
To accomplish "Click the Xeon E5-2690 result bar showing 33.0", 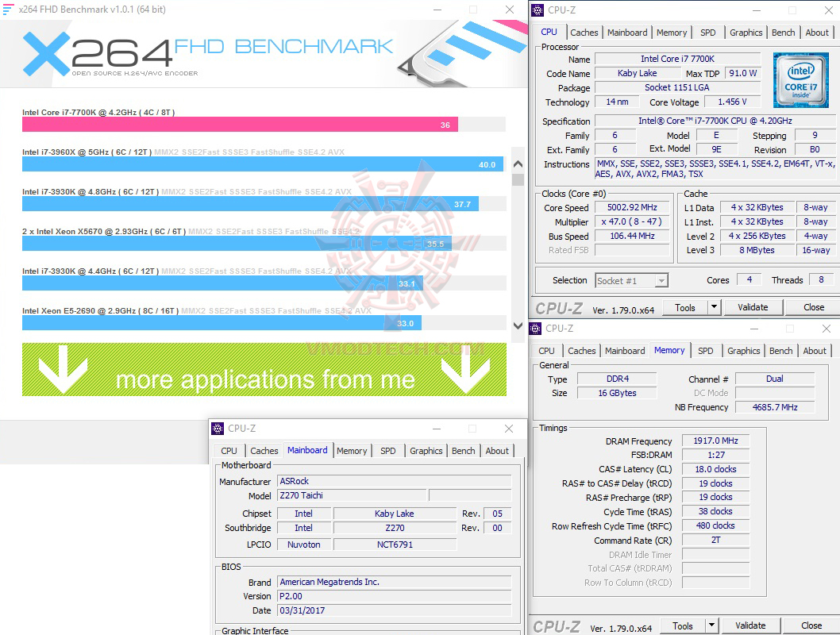I will pyautogui.click(x=222, y=323).
